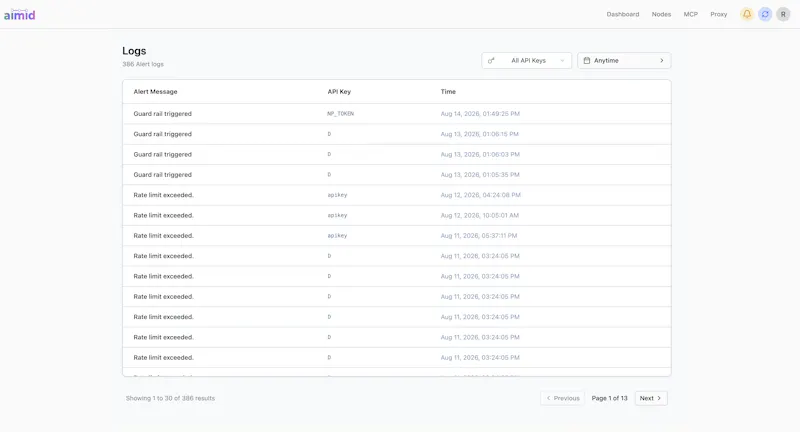Click the blue refresh sync icon
Image resolution: width=800 pixels, height=432 pixels.
click(765, 14)
